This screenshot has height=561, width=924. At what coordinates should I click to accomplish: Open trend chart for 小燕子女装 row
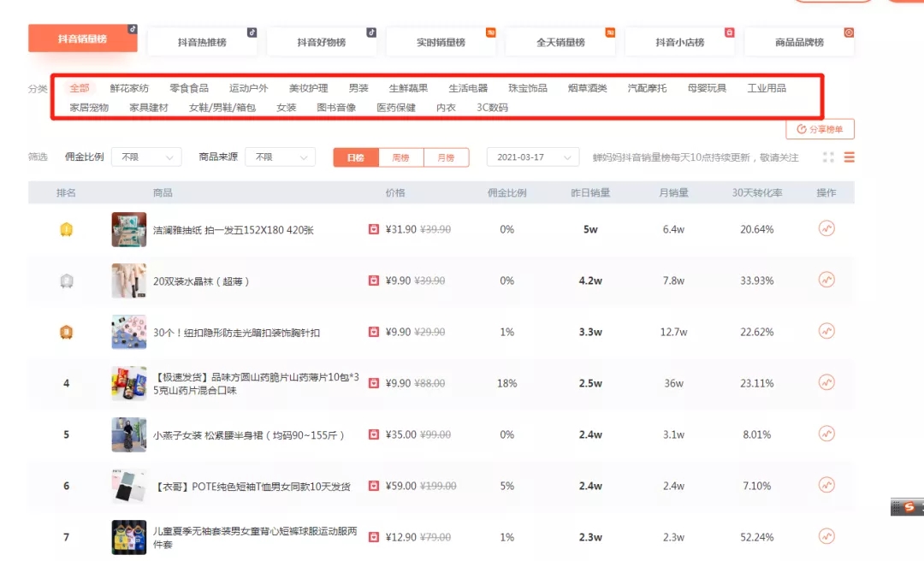[x=826, y=434]
